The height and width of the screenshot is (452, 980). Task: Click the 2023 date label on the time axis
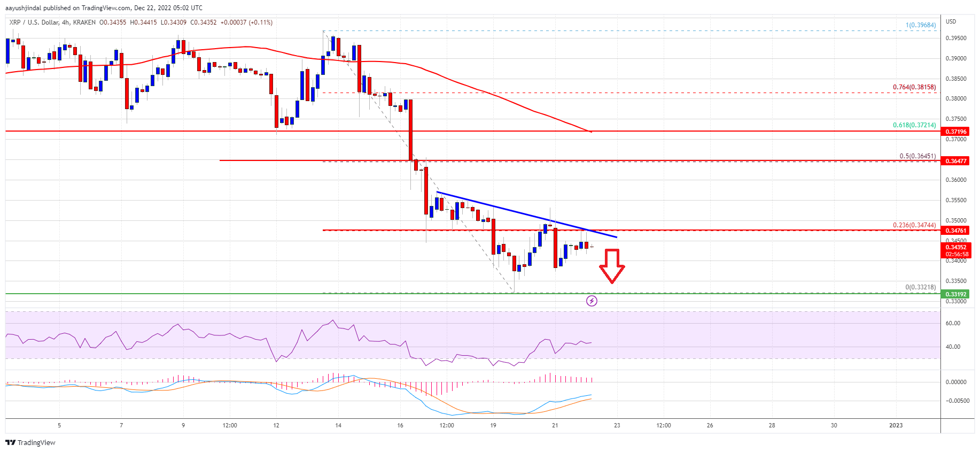point(896,425)
